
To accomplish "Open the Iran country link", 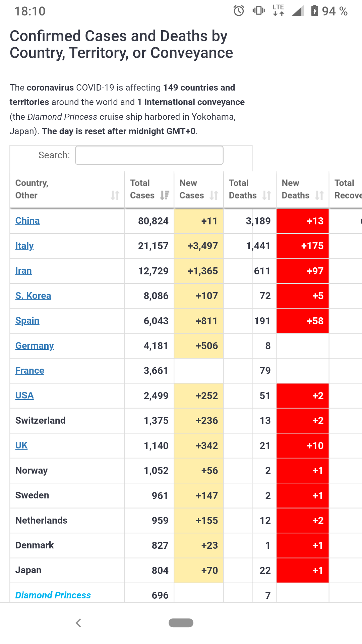I will 23,271.
